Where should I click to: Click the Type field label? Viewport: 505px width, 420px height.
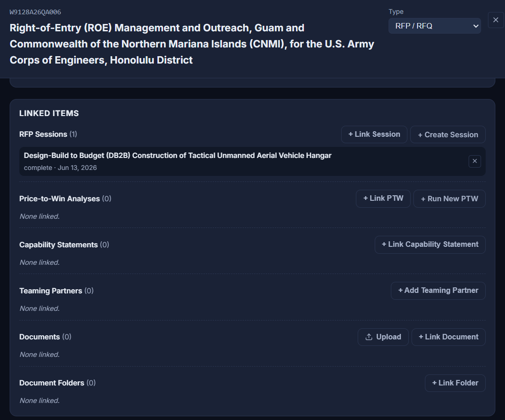pyautogui.click(x=396, y=12)
